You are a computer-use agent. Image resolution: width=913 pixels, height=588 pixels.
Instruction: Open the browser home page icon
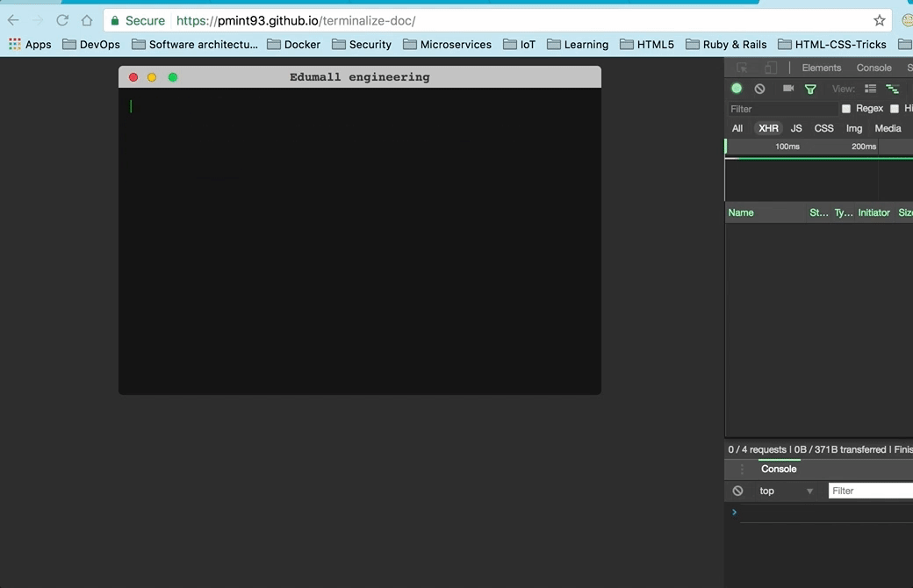[87, 20]
